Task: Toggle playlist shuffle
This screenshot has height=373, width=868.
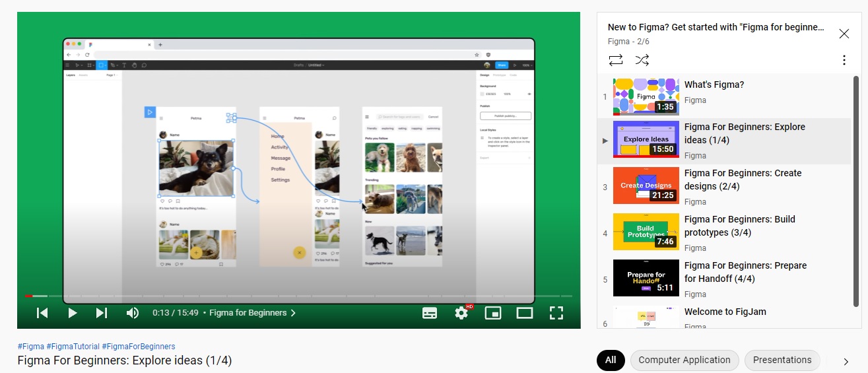Action: (642, 60)
